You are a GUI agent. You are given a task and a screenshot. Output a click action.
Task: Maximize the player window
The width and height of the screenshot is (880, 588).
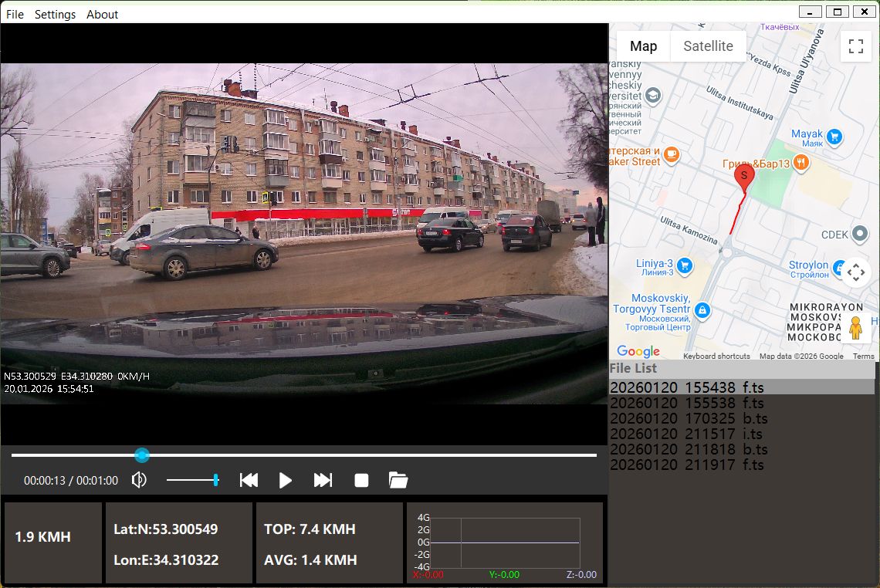[x=838, y=12]
